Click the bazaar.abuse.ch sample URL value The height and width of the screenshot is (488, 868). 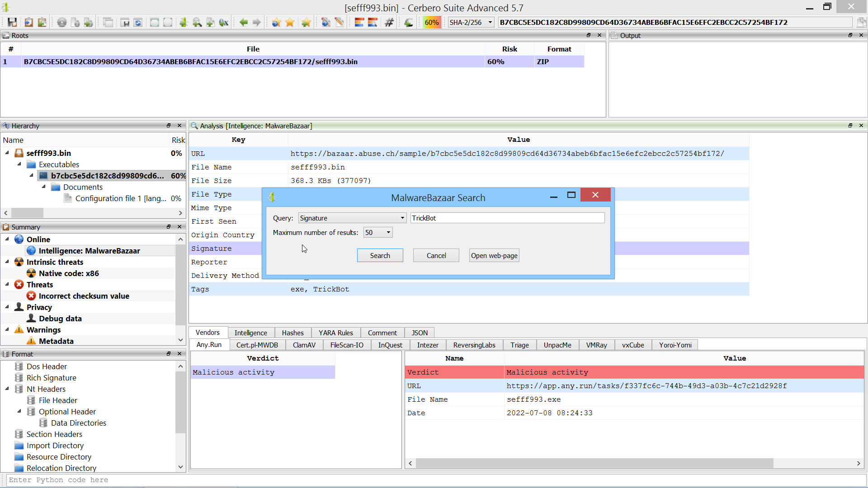point(507,154)
